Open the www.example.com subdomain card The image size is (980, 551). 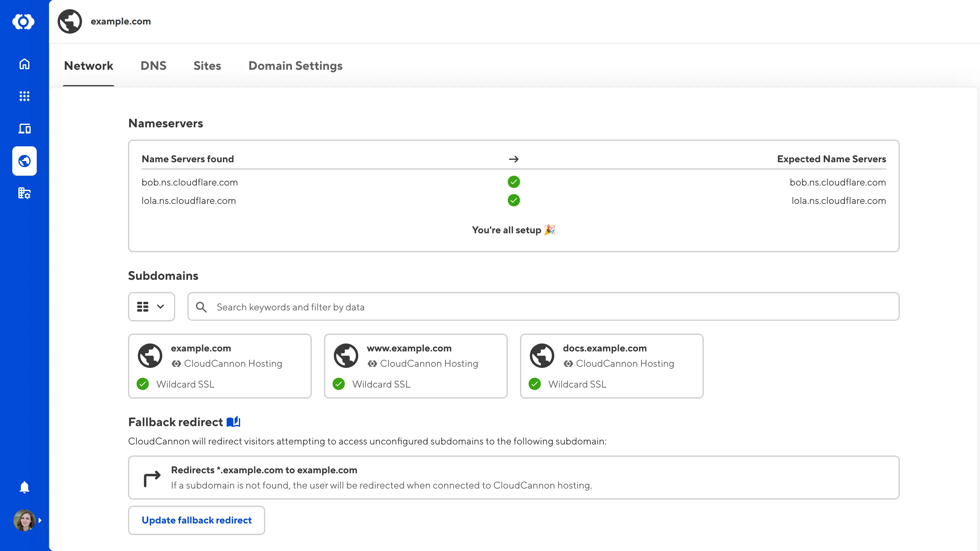(416, 366)
